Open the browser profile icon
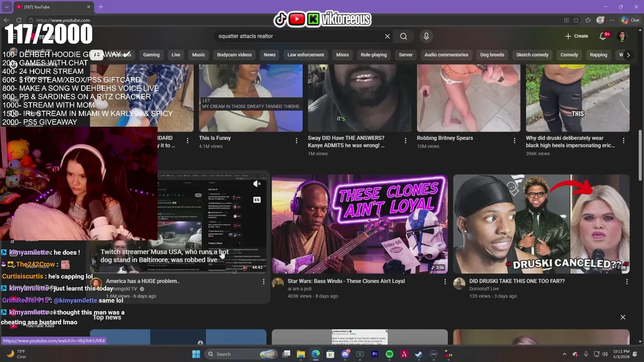Screen dimensions: 644x362 [600, 20]
